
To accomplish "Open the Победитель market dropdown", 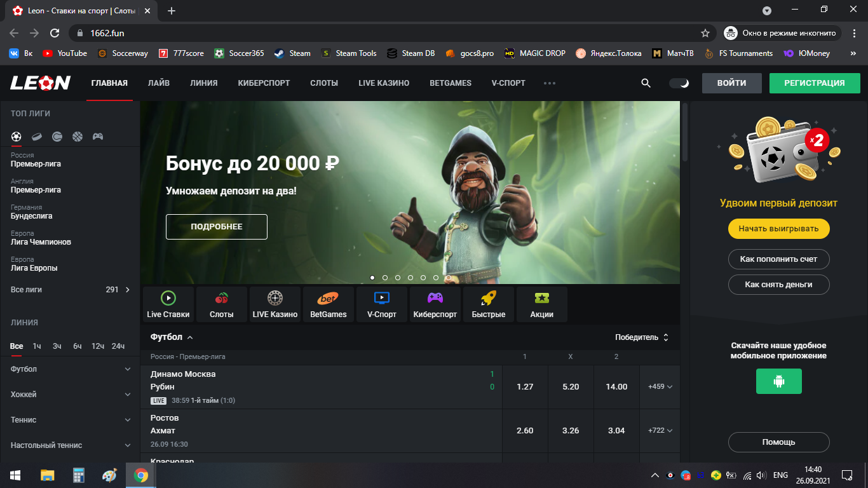I will click(x=642, y=337).
